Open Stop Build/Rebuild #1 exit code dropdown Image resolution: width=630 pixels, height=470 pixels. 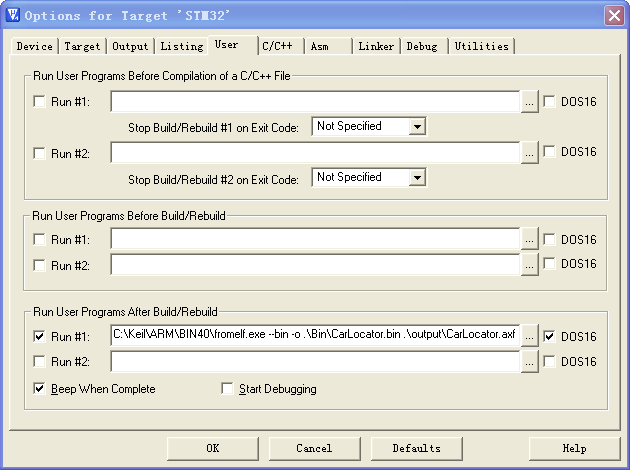click(417, 127)
